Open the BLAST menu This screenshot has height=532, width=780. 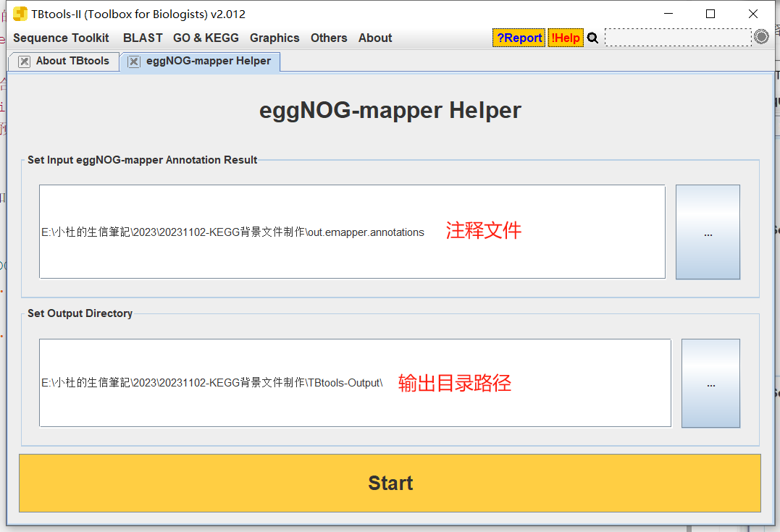tap(143, 38)
